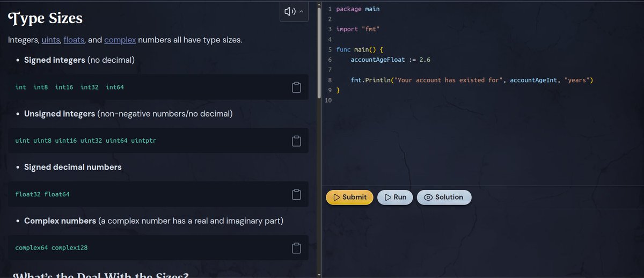Image resolution: width=644 pixels, height=278 pixels.
Task: Click the 'Signed decimal numbers' bullet text
Action: click(x=73, y=167)
